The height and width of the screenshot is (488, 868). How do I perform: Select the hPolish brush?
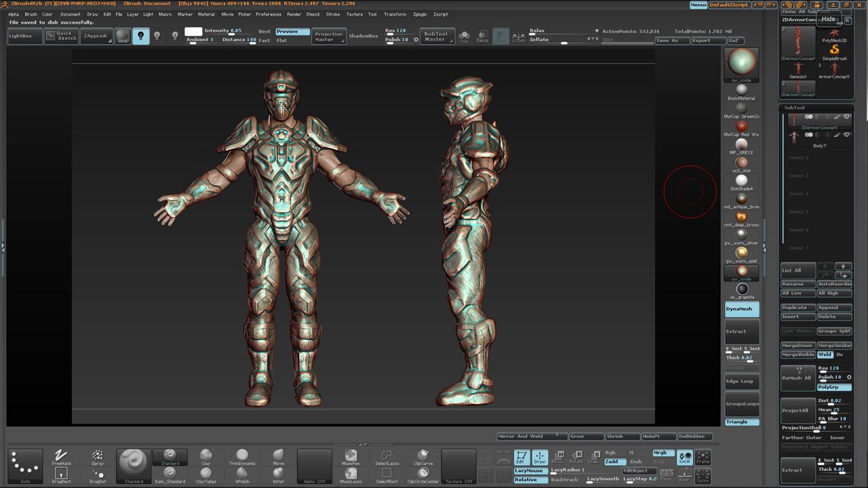[242, 475]
